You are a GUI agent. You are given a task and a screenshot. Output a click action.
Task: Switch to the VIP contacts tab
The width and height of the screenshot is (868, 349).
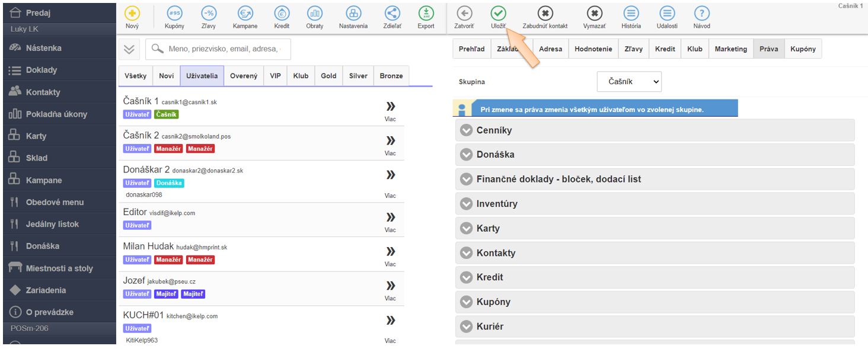[x=275, y=76]
